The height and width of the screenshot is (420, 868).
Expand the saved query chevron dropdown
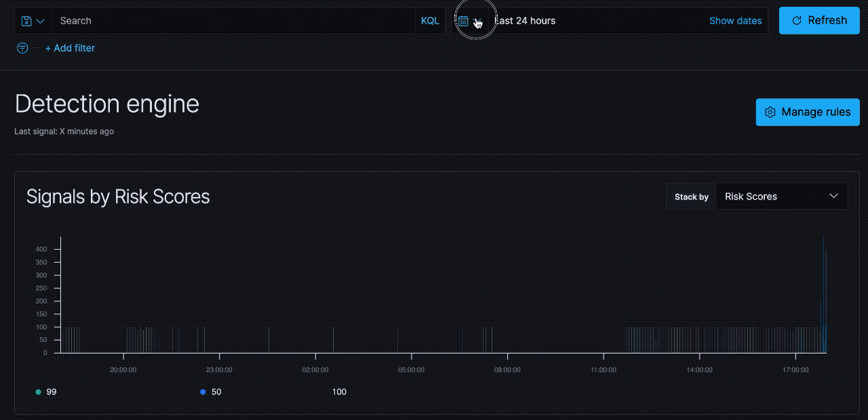point(39,20)
